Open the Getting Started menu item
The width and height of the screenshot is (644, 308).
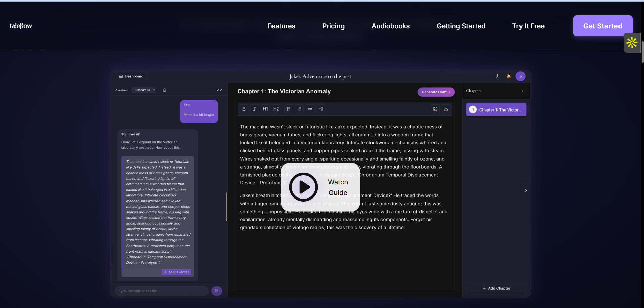pyautogui.click(x=461, y=26)
